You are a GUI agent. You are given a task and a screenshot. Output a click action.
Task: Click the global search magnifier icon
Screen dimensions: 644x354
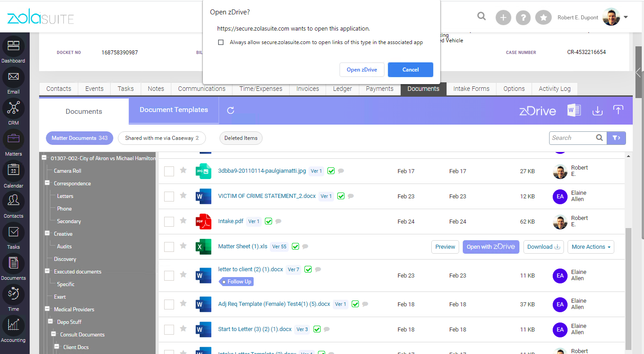tap(482, 17)
